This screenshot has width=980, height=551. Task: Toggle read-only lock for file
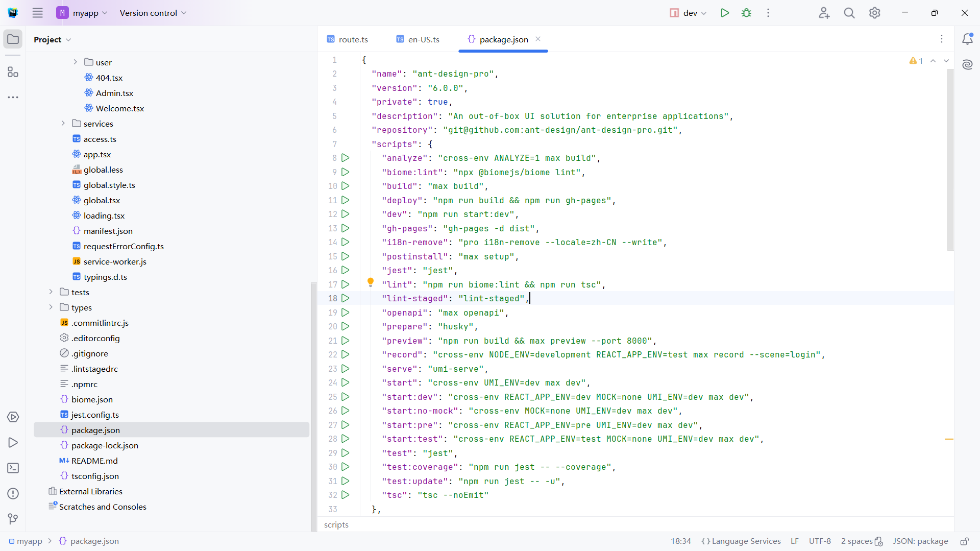964,541
